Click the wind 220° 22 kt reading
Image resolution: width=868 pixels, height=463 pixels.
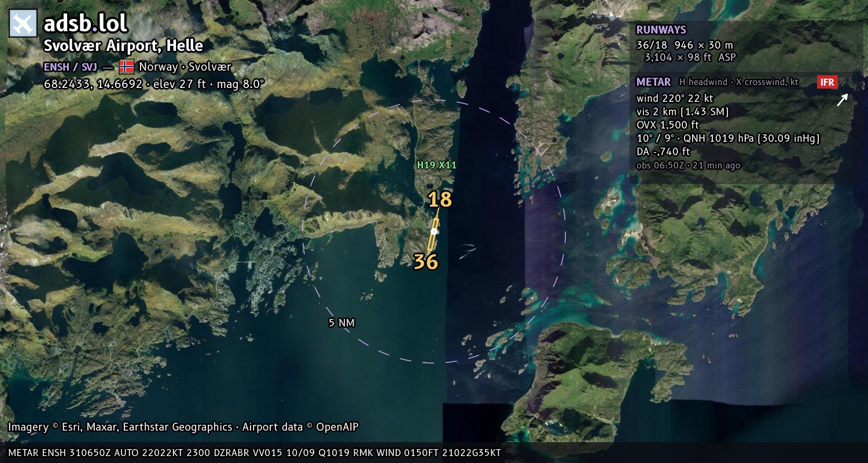coord(675,98)
